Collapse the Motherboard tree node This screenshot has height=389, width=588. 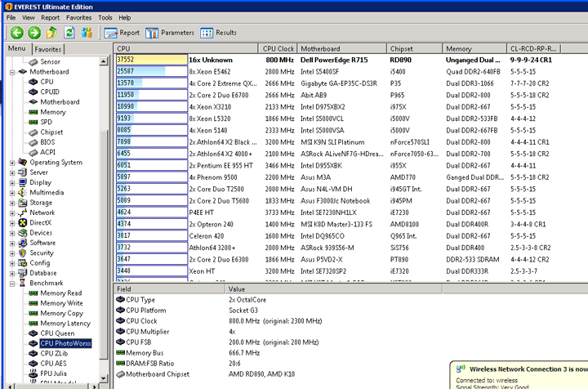[x=12, y=72]
